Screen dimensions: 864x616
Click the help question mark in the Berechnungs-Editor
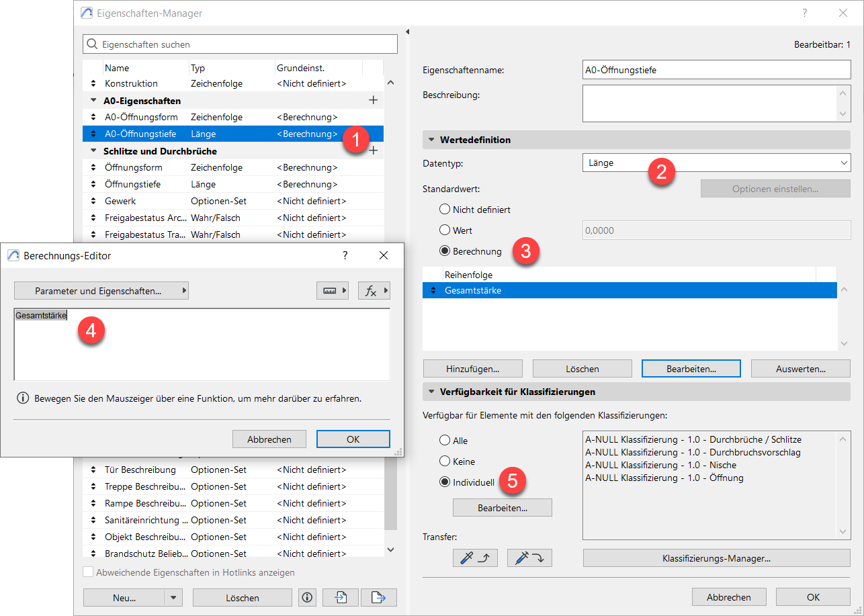[x=345, y=255]
